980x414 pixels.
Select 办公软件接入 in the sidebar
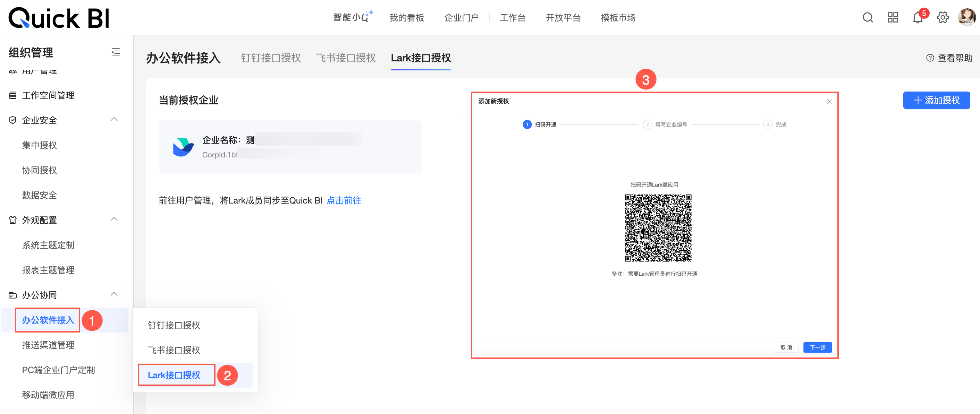click(x=48, y=320)
